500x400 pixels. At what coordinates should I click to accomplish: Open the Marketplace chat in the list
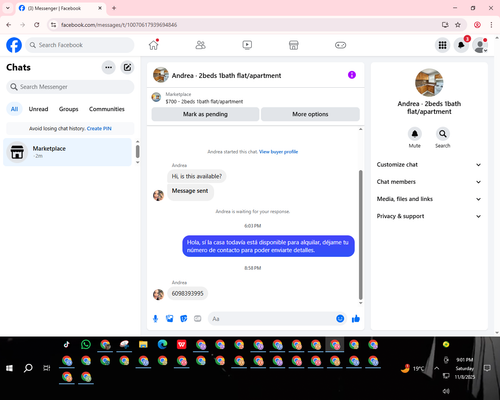coord(67,152)
